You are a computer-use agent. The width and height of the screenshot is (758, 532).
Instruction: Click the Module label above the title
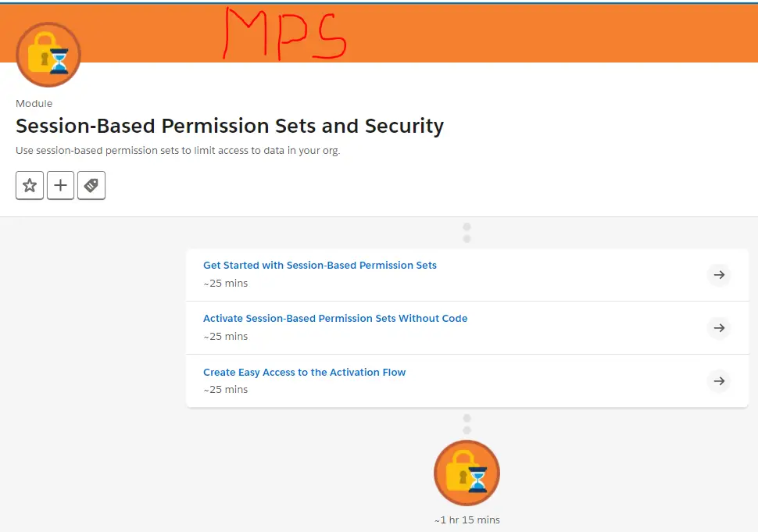34,103
